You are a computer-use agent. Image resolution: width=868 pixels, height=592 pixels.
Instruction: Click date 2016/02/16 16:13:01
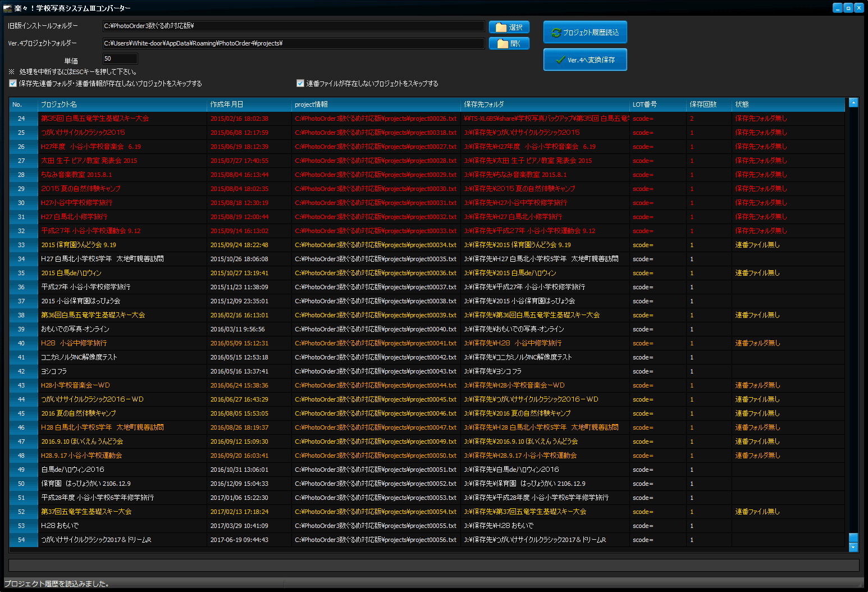coord(239,315)
